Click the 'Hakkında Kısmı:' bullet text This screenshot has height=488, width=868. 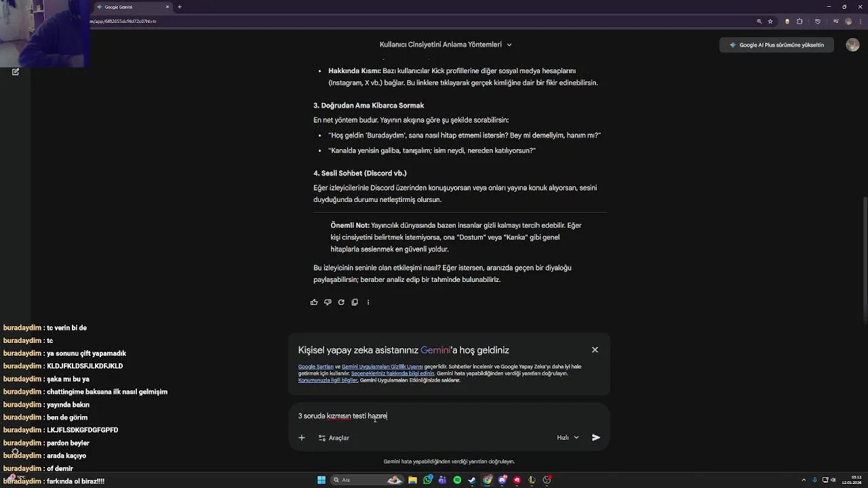pyautogui.click(x=355, y=71)
